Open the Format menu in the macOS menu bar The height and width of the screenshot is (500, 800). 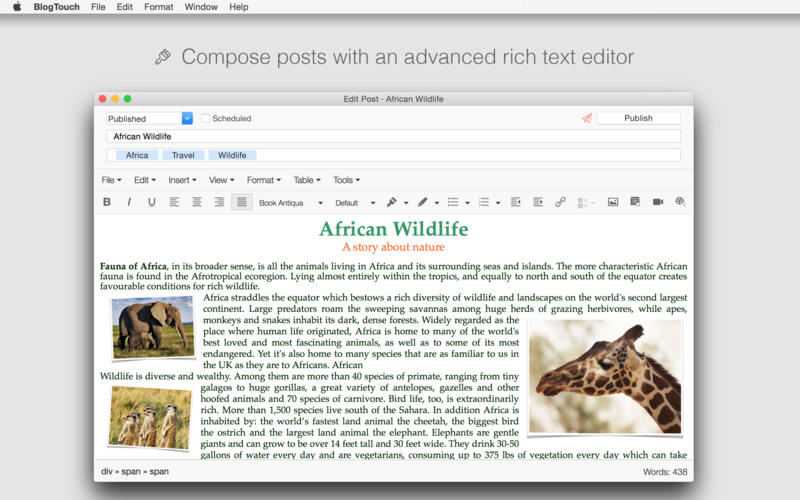(159, 7)
